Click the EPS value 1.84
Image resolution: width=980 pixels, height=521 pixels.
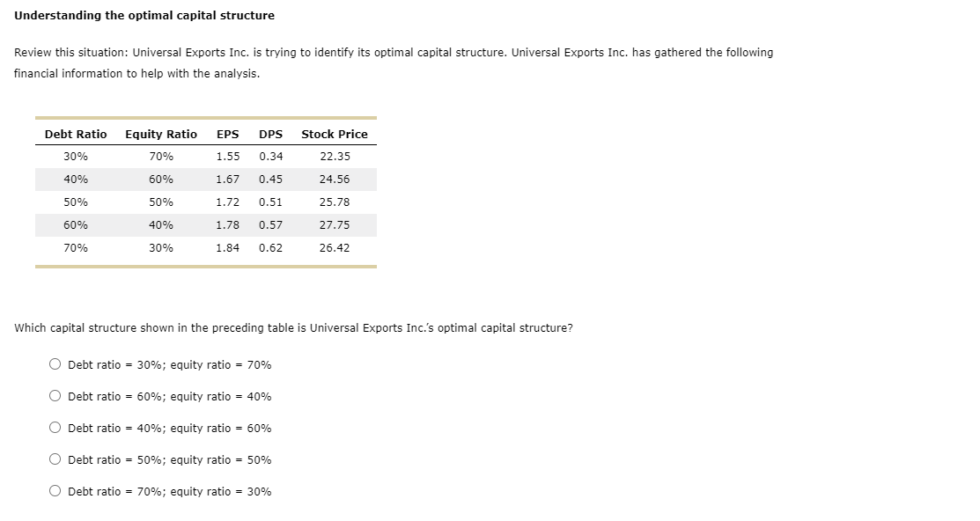pos(227,247)
